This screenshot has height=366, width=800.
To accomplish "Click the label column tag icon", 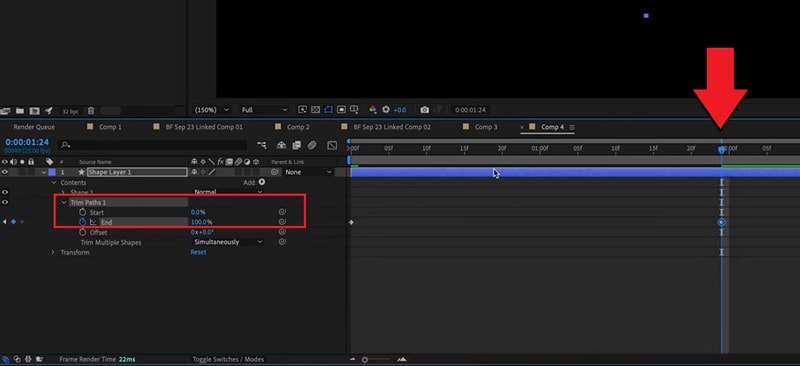I will point(49,162).
